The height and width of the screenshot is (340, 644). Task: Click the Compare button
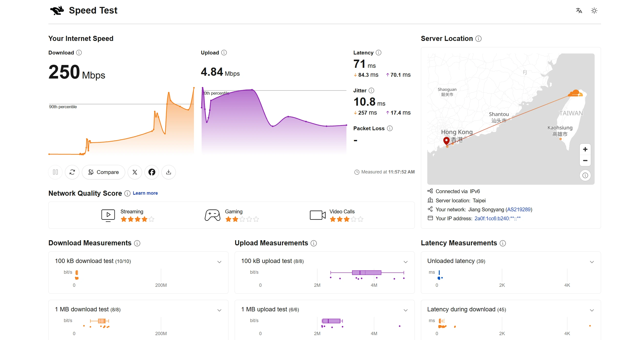[103, 172]
